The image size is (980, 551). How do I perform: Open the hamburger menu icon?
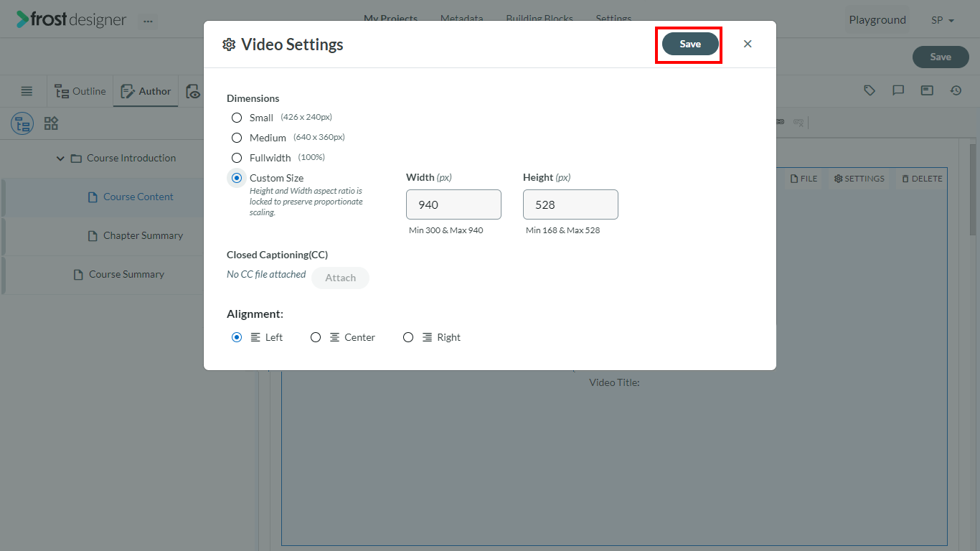27,91
